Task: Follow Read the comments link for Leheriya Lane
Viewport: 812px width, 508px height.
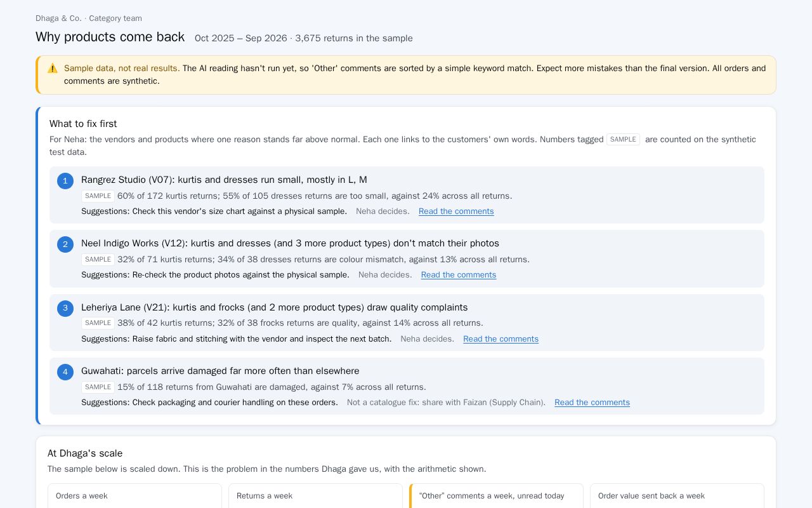Action: tap(501, 339)
